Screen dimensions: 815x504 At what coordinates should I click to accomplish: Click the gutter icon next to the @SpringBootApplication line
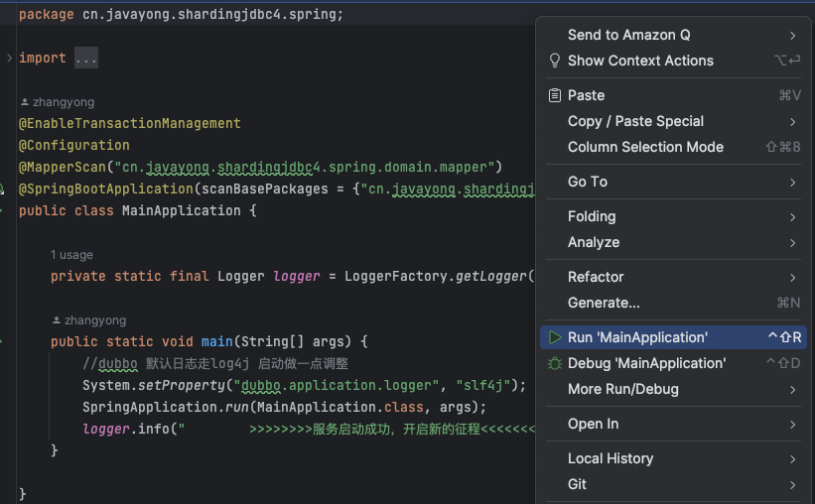[3, 189]
